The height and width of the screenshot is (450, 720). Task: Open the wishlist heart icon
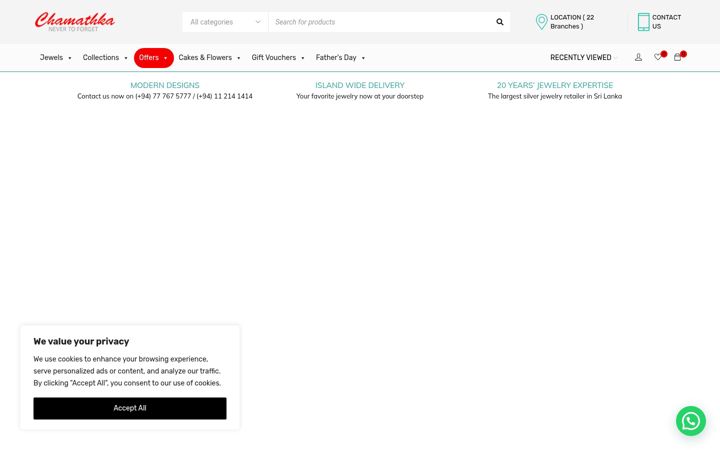[x=658, y=57]
